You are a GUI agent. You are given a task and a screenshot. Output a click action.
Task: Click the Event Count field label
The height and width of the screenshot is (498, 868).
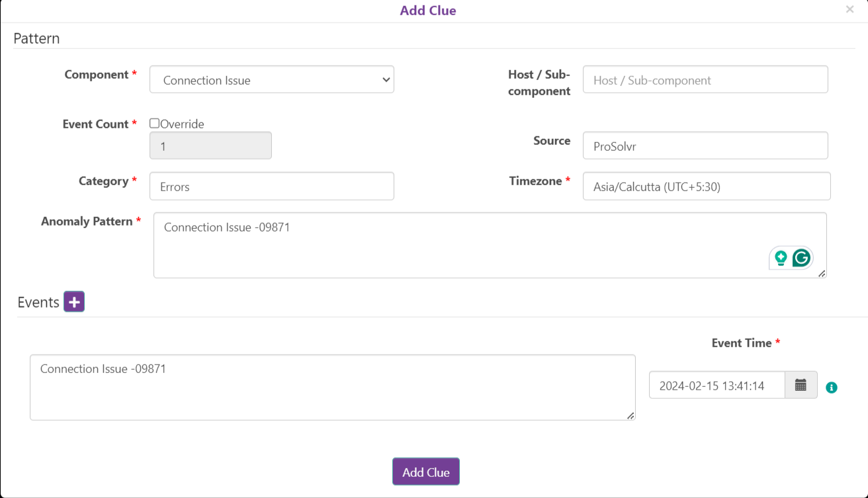(x=95, y=124)
